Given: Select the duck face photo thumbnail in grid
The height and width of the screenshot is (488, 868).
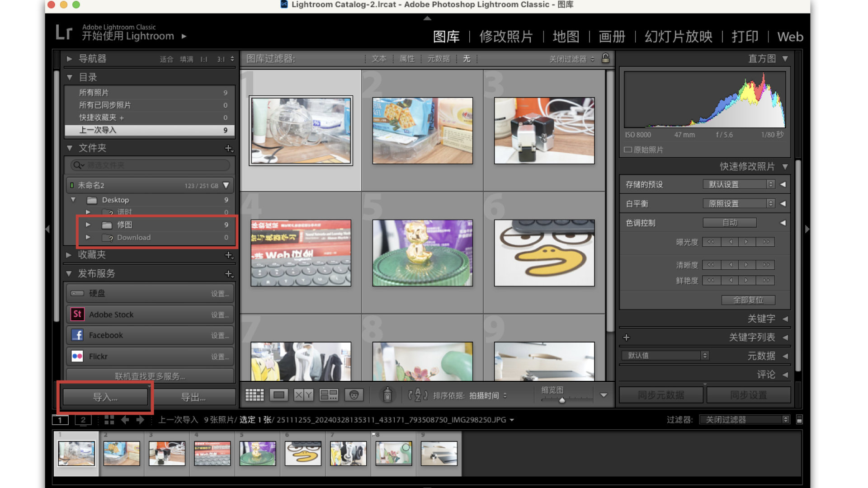Looking at the screenshot, I should coord(544,253).
